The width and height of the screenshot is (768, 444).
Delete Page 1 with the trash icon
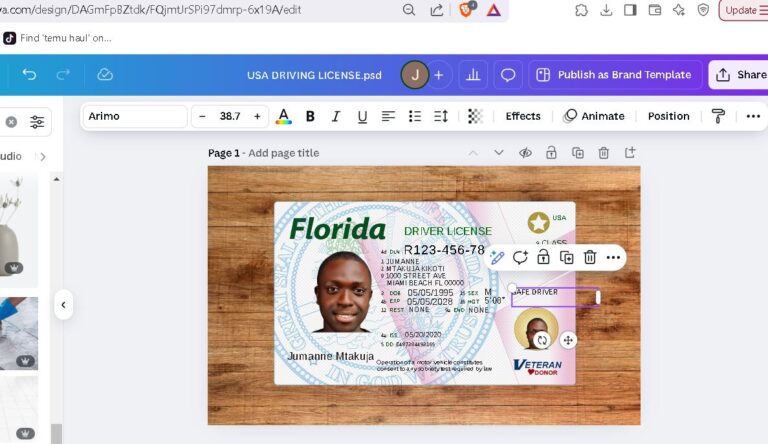coord(603,153)
